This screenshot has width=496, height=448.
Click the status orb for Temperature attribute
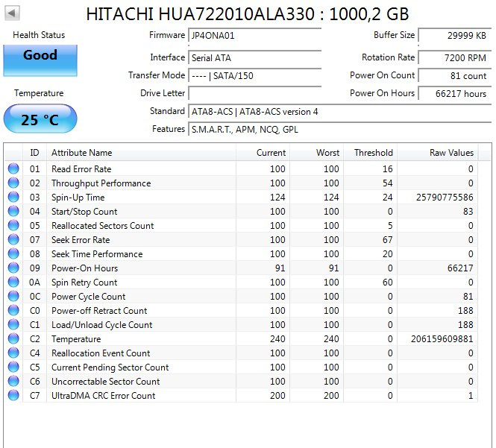[x=13, y=338]
